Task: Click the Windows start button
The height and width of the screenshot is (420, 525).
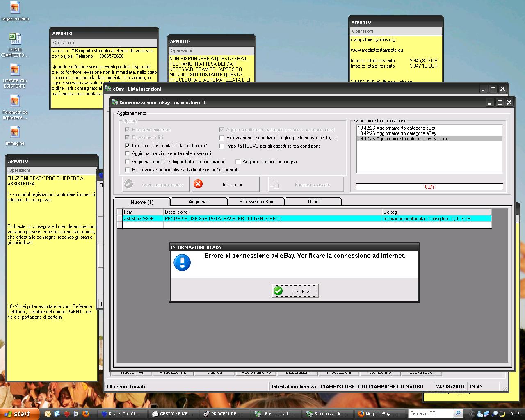Action: coord(20,414)
